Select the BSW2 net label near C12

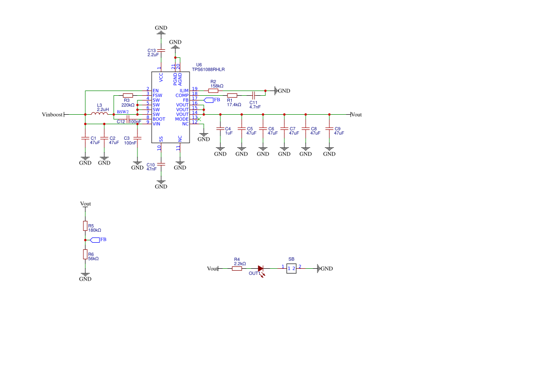tap(122, 112)
